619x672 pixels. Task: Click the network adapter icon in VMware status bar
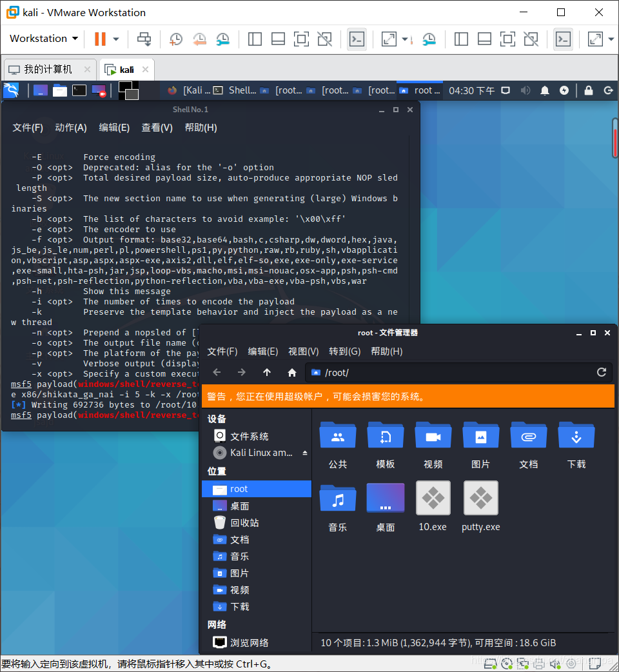pyautogui.click(x=523, y=664)
